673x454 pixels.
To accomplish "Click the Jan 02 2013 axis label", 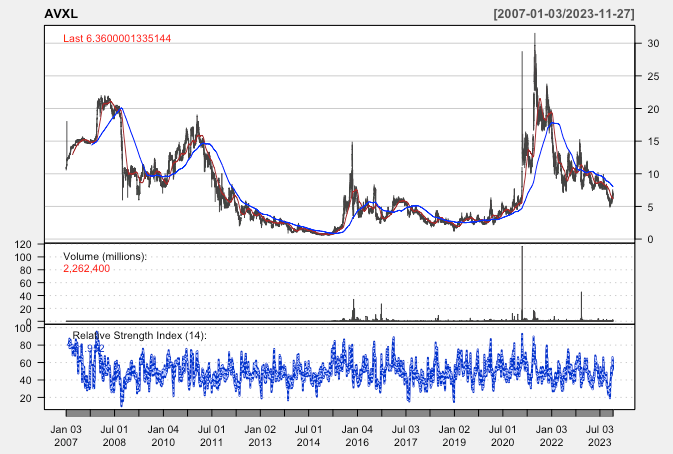I will [260, 434].
